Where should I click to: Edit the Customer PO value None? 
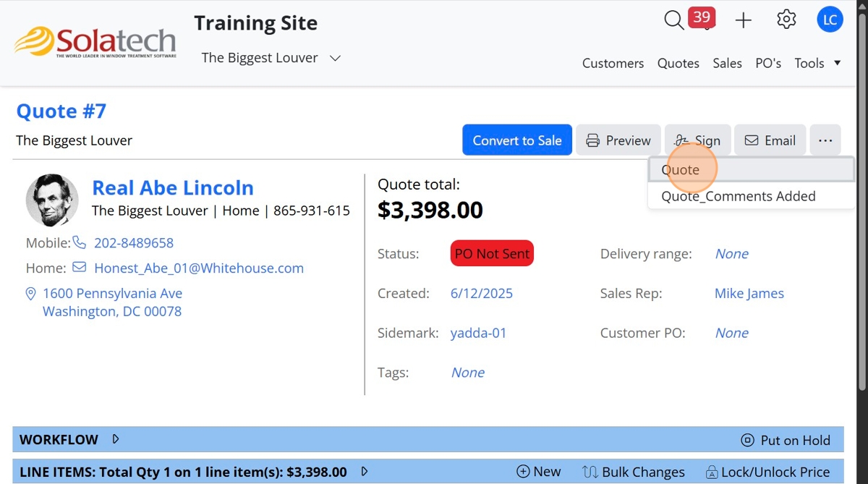point(732,333)
